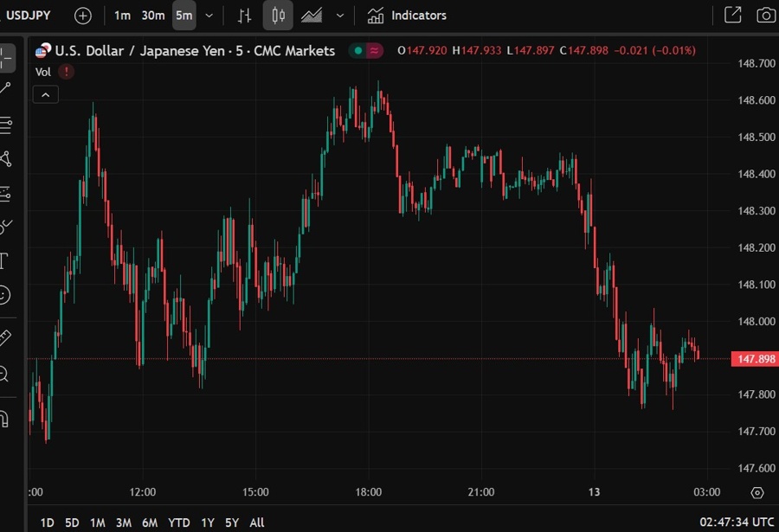Toggle the magnet snapping mode
The image size is (779, 532).
point(4,419)
